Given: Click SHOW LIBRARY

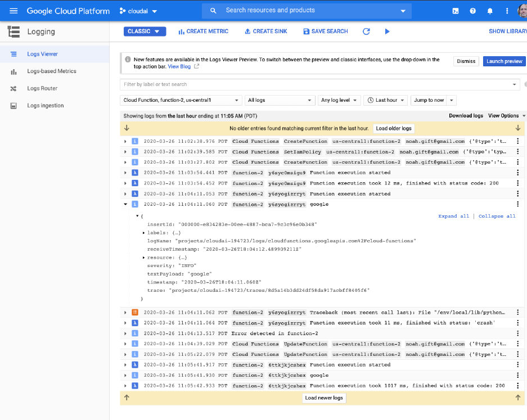Looking at the screenshot, I should 508,31.
